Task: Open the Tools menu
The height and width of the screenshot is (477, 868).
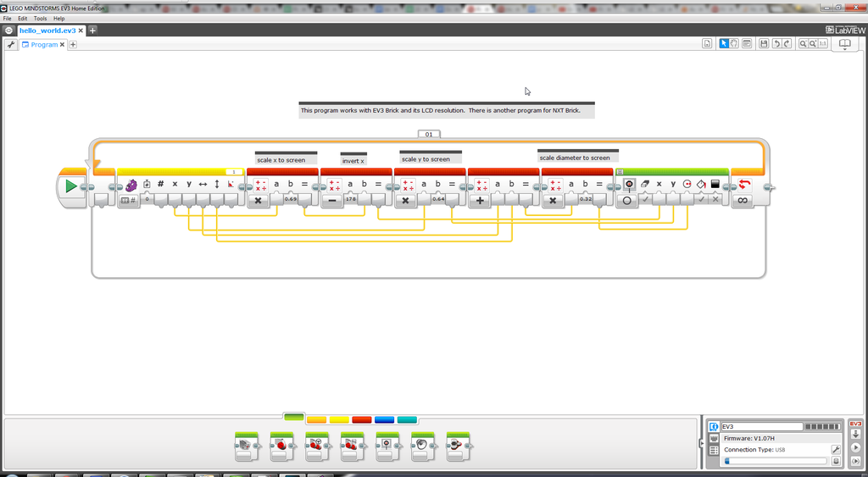Action: [40, 18]
